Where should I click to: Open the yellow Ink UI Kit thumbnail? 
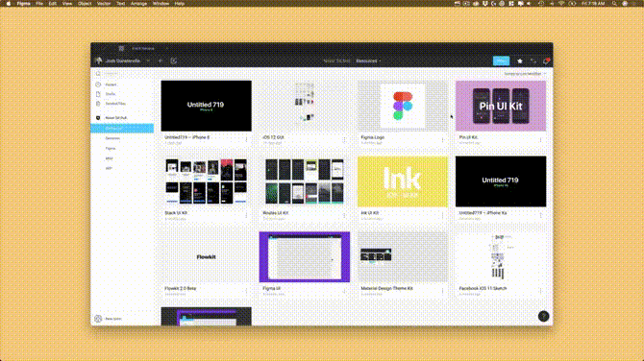403,181
